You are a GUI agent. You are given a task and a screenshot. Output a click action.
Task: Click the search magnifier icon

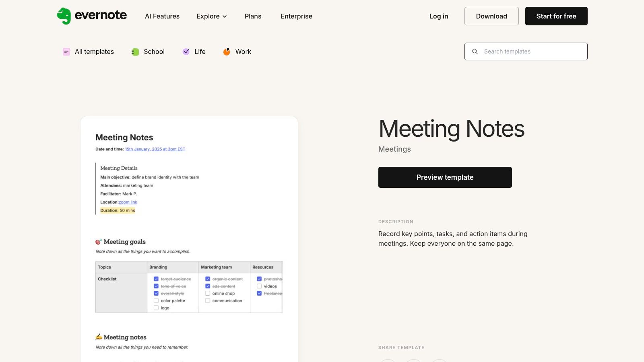point(475,51)
